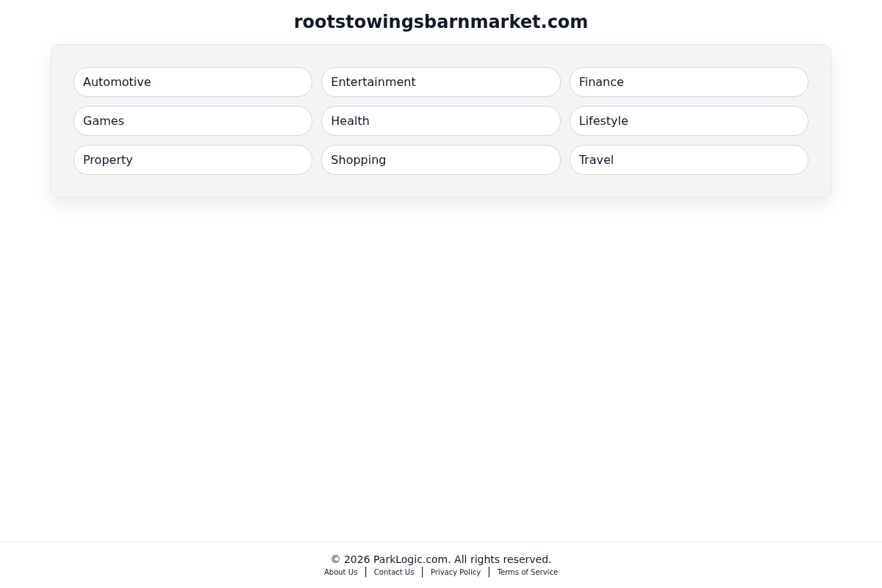Open the Automotive category
882x588 pixels.
point(193,82)
